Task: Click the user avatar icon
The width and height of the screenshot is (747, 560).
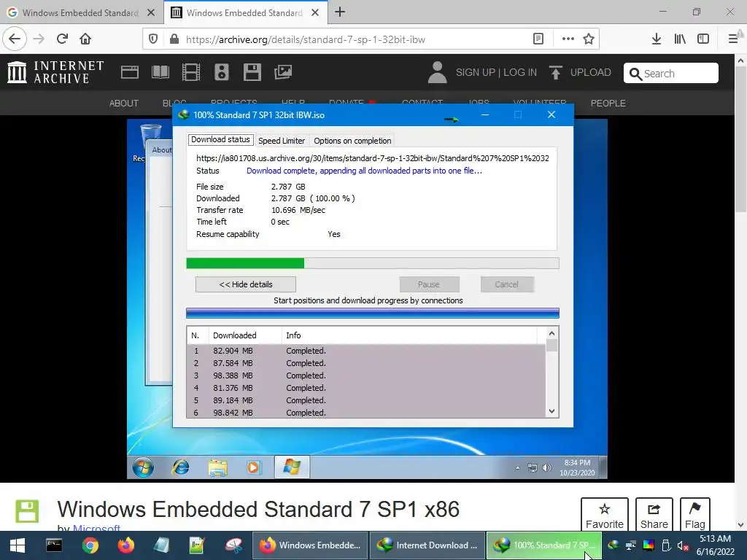Action: [438, 72]
